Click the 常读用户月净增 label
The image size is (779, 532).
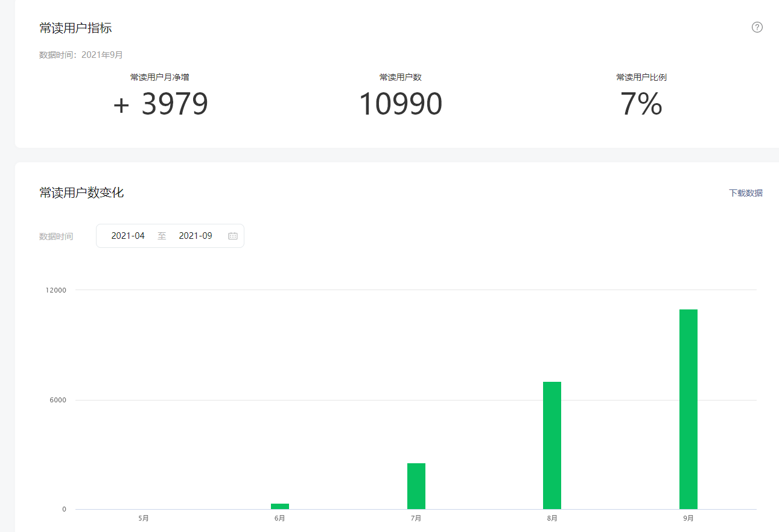point(160,77)
